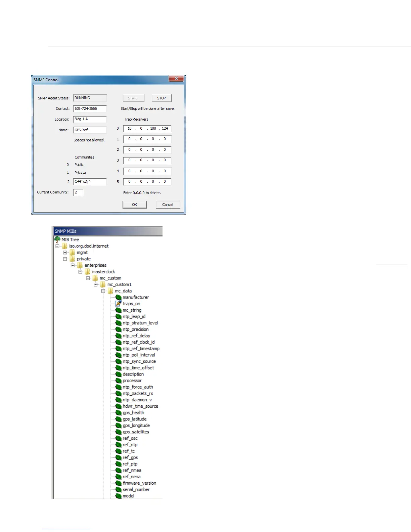Select the hdwr_time_source tree item
This screenshot has width=411, height=532.
pyautogui.click(x=140, y=406)
